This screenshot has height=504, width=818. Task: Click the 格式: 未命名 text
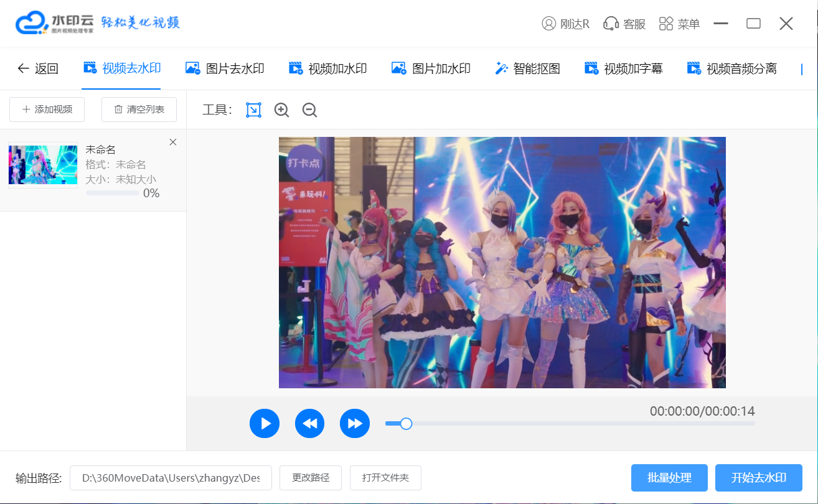click(116, 164)
